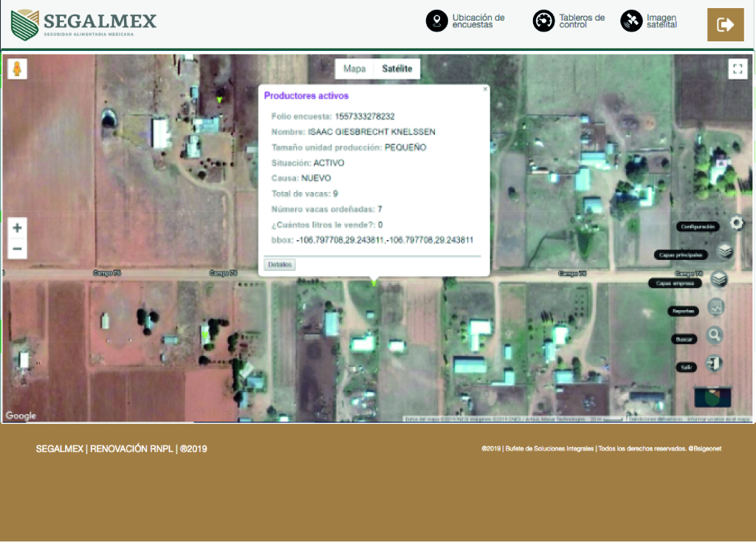Click the Imagen satelital satellite icon
This screenshot has width=756, height=542.
click(631, 21)
